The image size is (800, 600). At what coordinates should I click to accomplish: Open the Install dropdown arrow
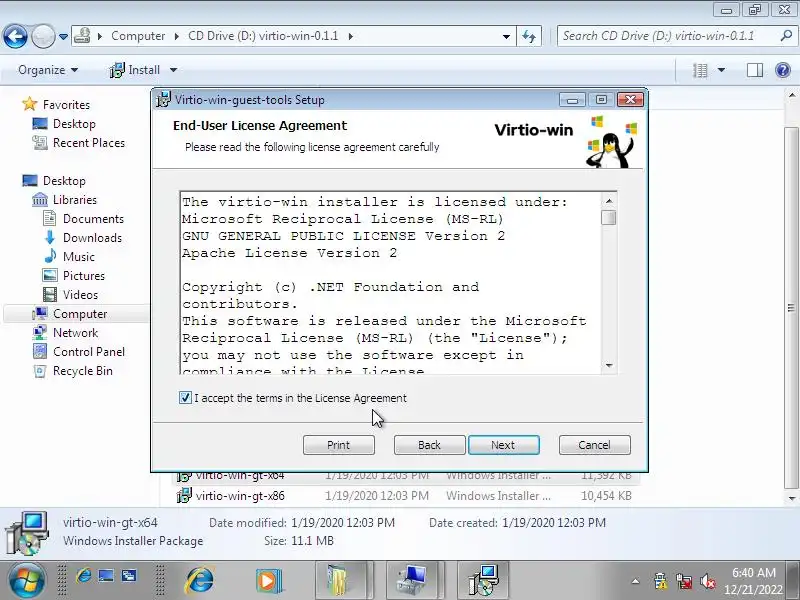tap(173, 70)
